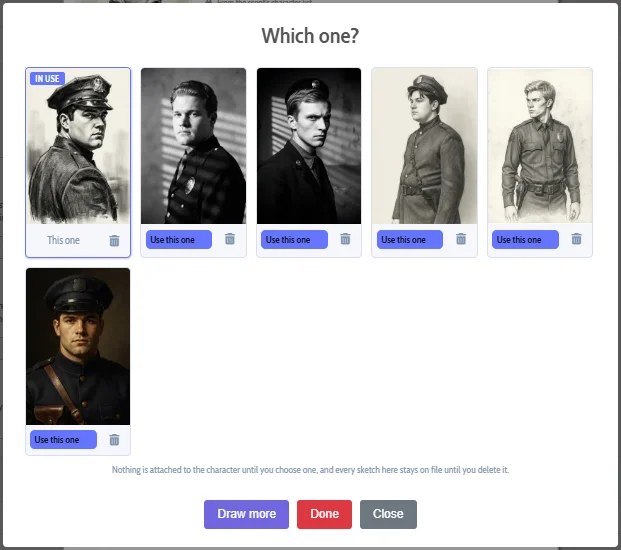Delete the third noir portrait with cap
Screen dimensions: 621x550
coord(345,239)
